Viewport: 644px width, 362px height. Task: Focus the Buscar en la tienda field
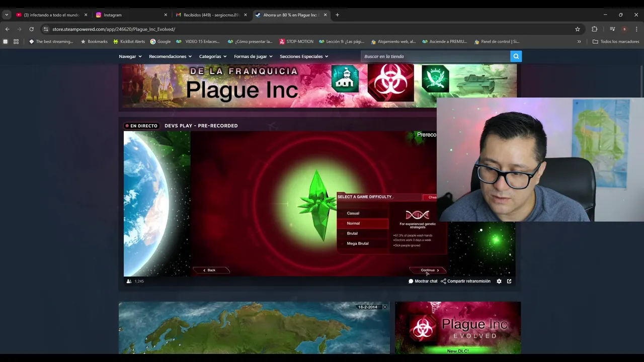tap(435, 56)
